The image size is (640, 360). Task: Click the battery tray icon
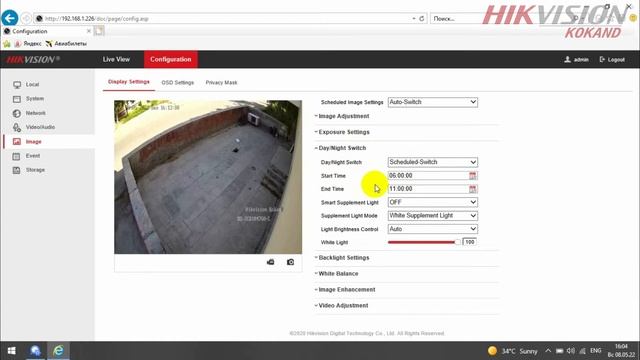pyautogui.click(x=560, y=351)
